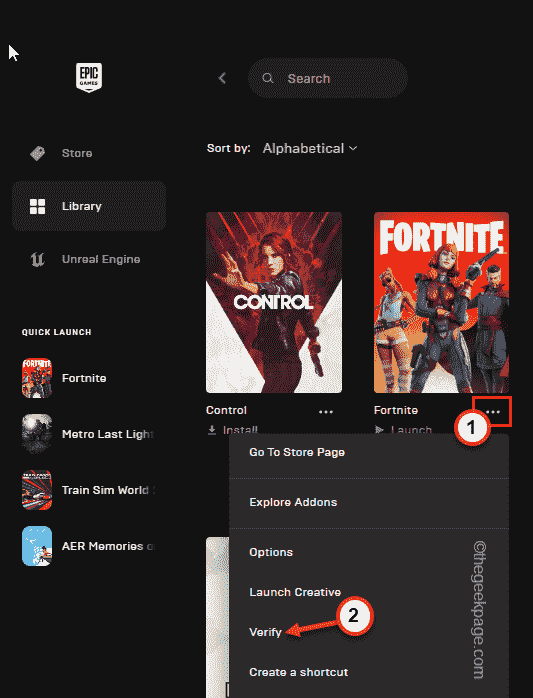Open Store via the price tag icon
Viewport: 533px width, 698px height.
tap(37, 153)
